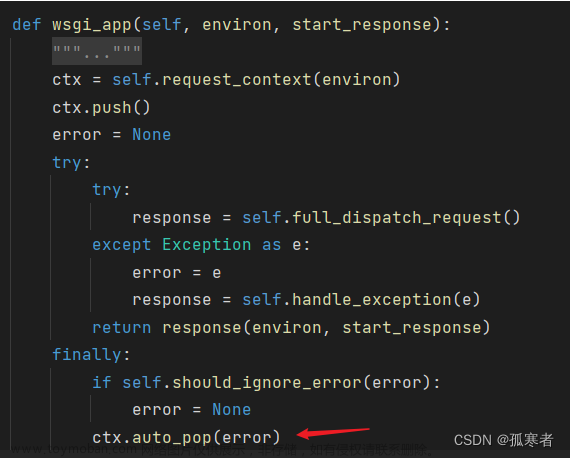The height and width of the screenshot is (458, 570).
Task: Click the return keyword
Action: 121,328
